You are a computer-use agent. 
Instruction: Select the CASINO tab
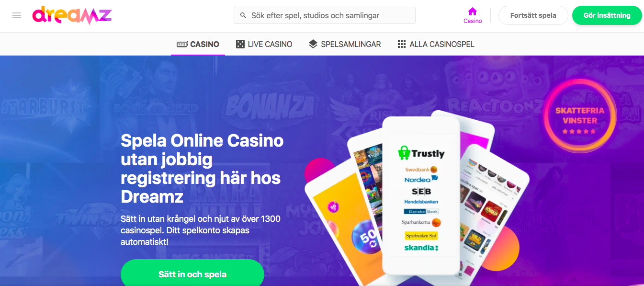pyautogui.click(x=198, y=44)
